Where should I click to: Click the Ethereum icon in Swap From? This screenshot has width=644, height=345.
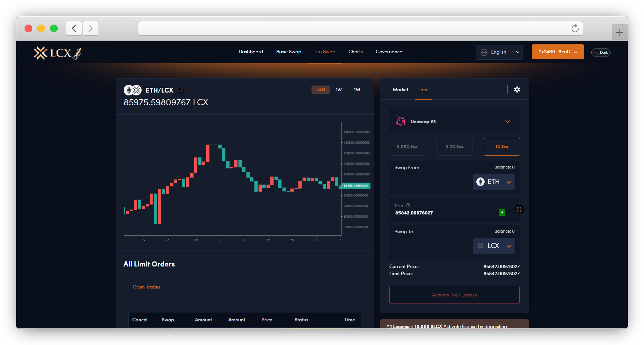pyautogui.click(x=480, y=182)
